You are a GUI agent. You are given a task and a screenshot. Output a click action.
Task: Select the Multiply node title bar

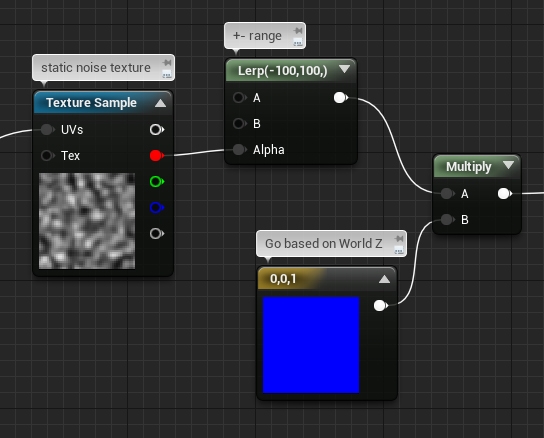(477, 167)
